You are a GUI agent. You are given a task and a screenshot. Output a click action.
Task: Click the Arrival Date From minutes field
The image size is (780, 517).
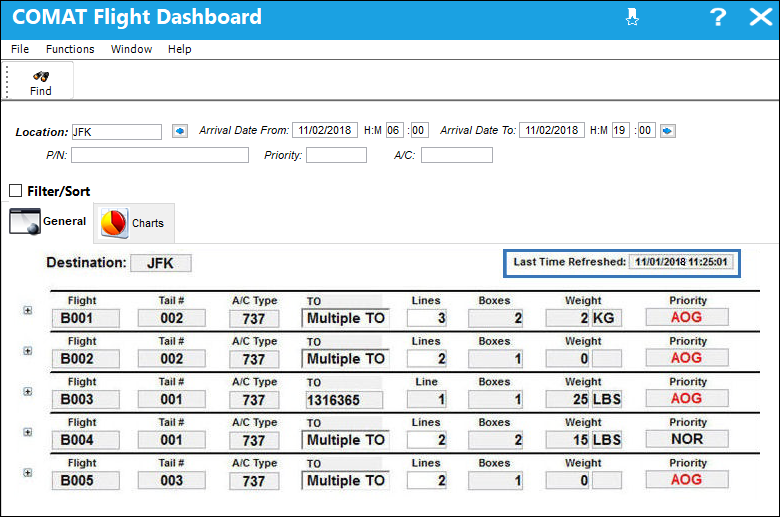coord(419,130)
